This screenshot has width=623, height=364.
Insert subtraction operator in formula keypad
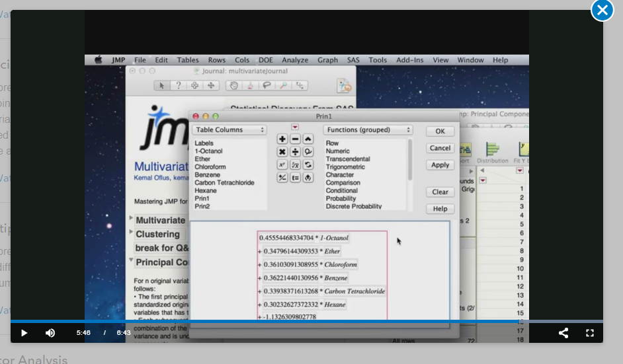(x=295, y=139)
